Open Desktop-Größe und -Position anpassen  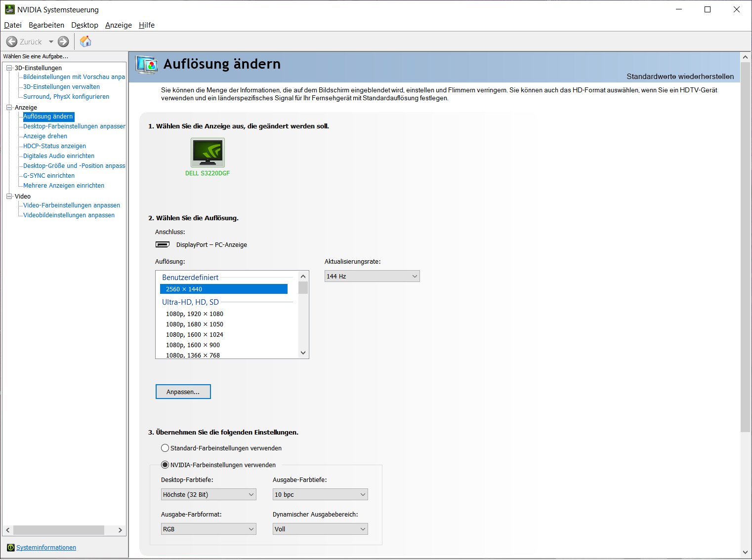(74, 166)
